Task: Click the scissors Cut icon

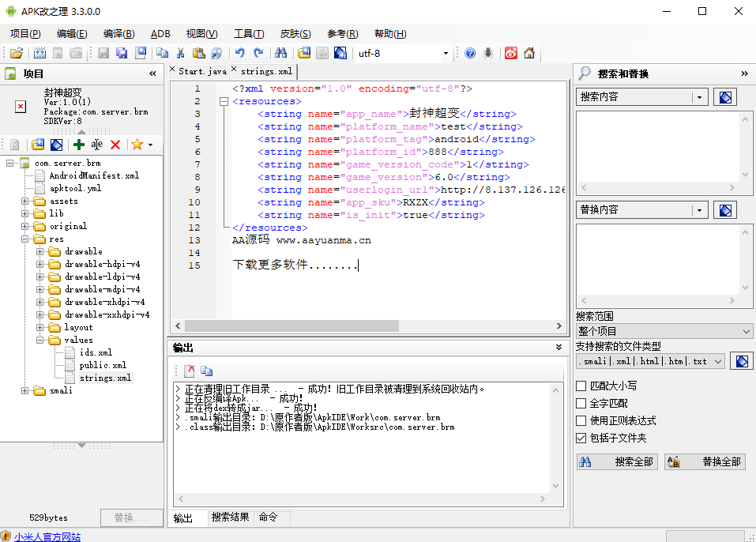Action: [x=181, y=53]
